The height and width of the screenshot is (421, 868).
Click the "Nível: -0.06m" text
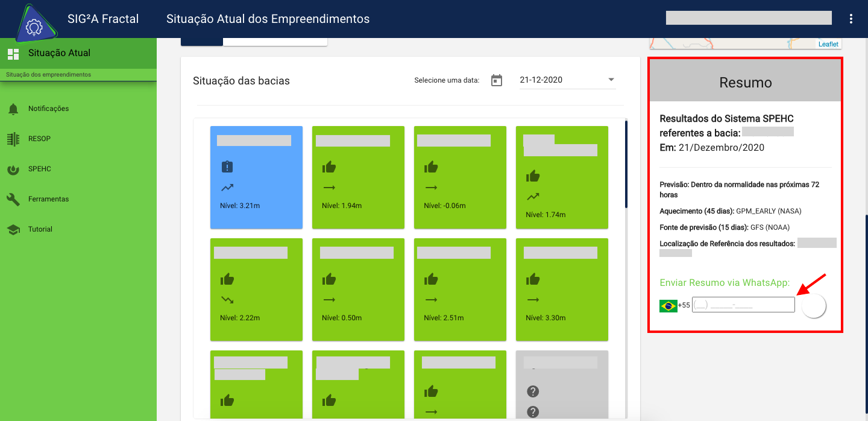tap(445, 206)
